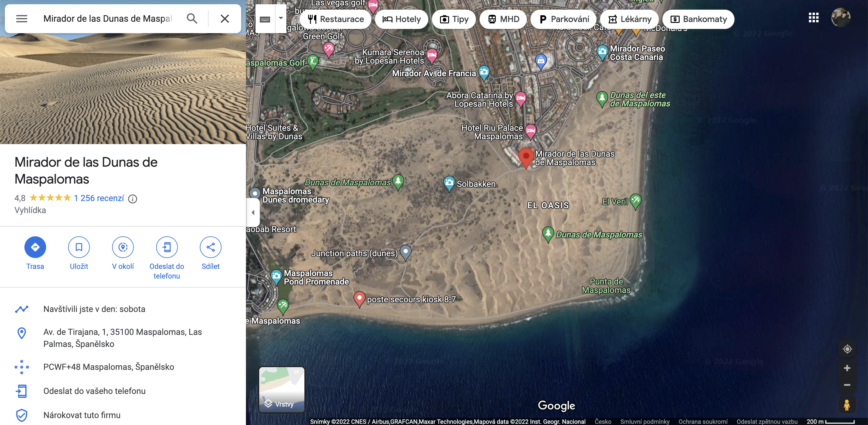868x425 pixels.
Task: Clear the search with the X icon
Action: coord(225,18)
